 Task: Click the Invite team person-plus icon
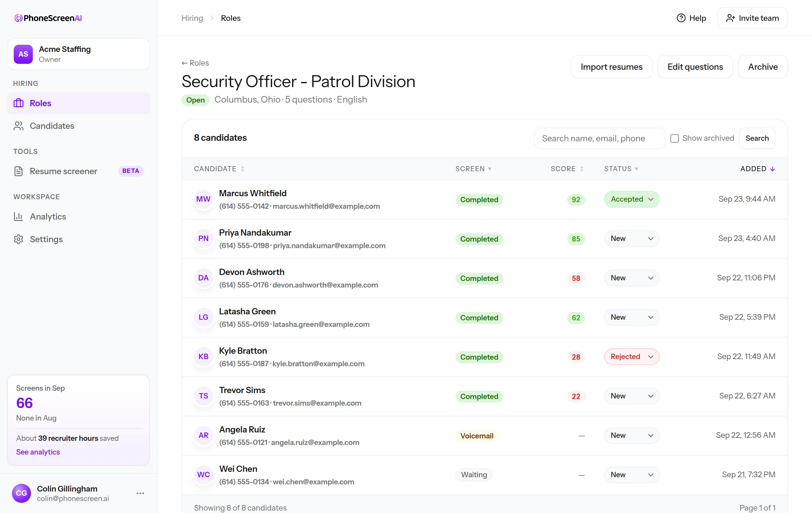tap(730, 18)
